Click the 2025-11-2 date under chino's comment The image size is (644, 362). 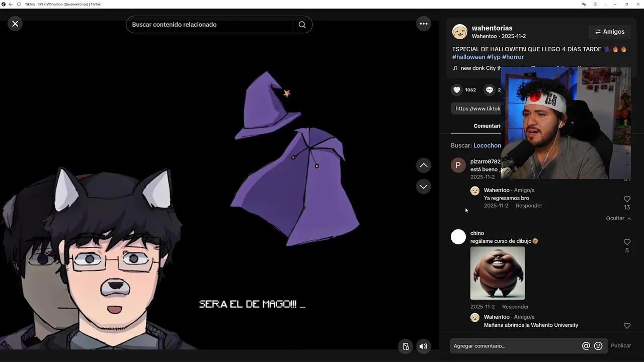click(x=482, y=307)
